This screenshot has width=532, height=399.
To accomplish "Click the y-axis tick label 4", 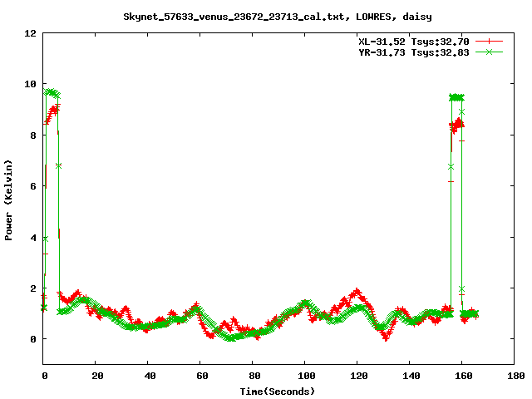I will coord(33,238).
